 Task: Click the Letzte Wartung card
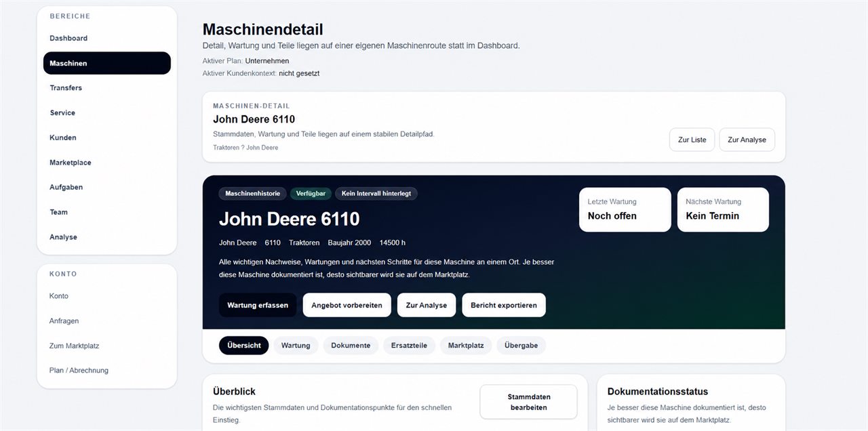point(625,210)
